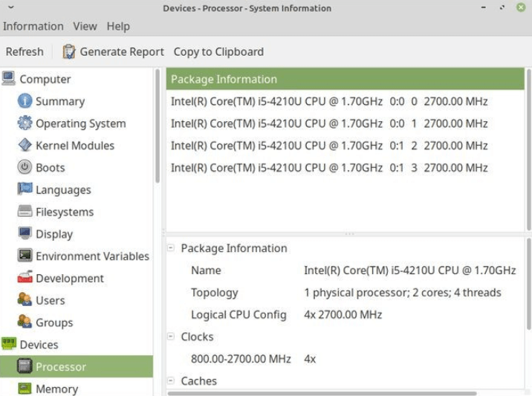Screen dimensions: 532x396
Task: Select processor row for CPU 3
Action: pyautogui.click(x=329, y=168)
